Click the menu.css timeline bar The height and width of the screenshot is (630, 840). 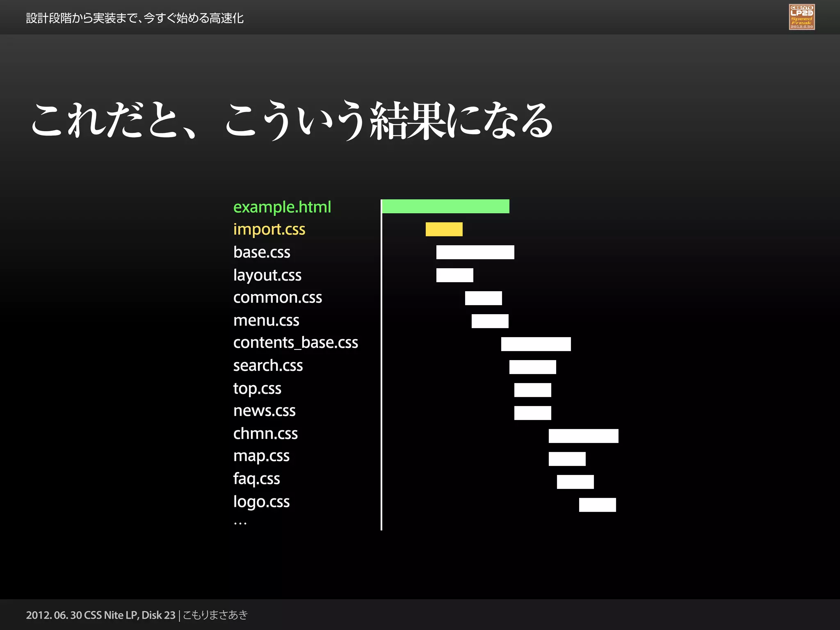coord(490,321)
